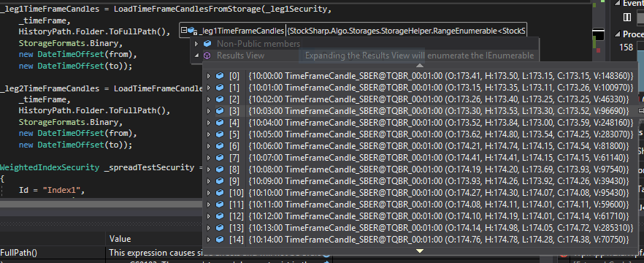Screen dimensions: 644x263
Task: Click the object icon for row [14]
Action: coord(221,239)
